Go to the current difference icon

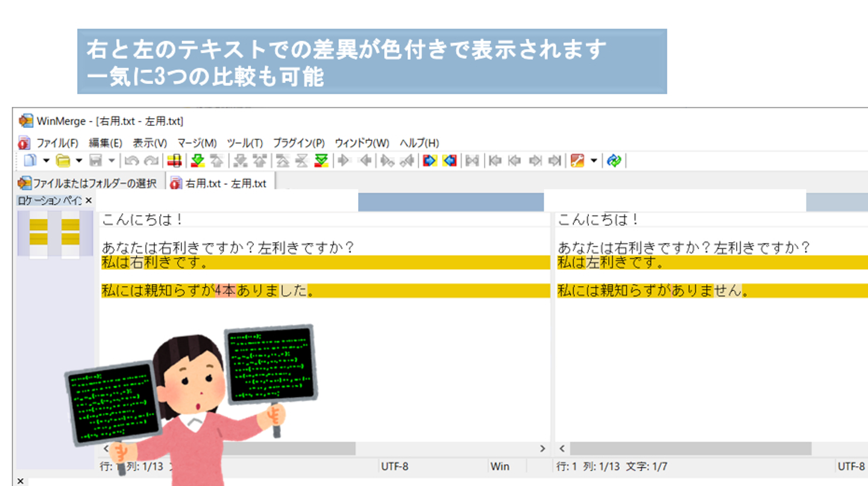pos(301,161)
